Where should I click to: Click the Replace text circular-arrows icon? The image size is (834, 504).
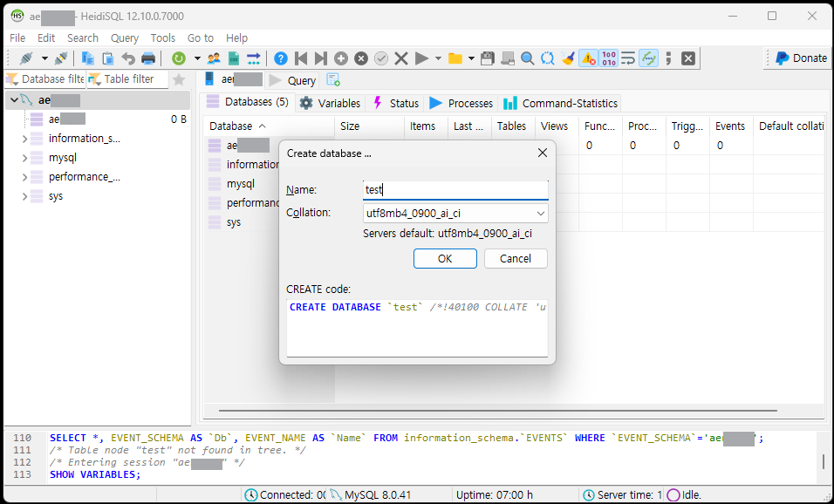coord(548,58)
